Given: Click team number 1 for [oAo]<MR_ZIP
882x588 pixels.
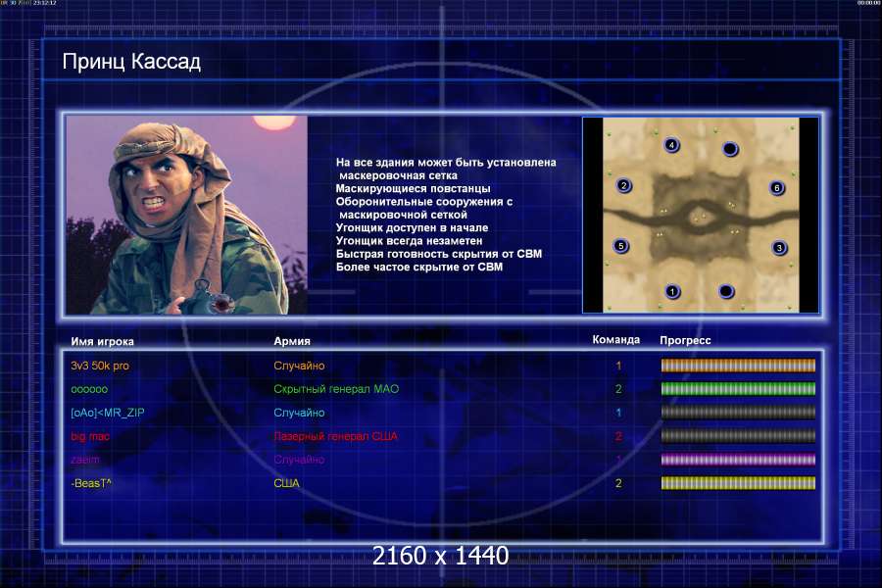Looking at the screenshot, I should (618, 413).
